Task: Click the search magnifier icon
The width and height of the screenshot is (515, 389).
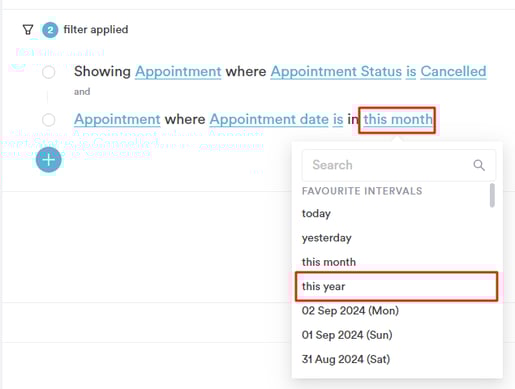Action: [x=479, y=165]
